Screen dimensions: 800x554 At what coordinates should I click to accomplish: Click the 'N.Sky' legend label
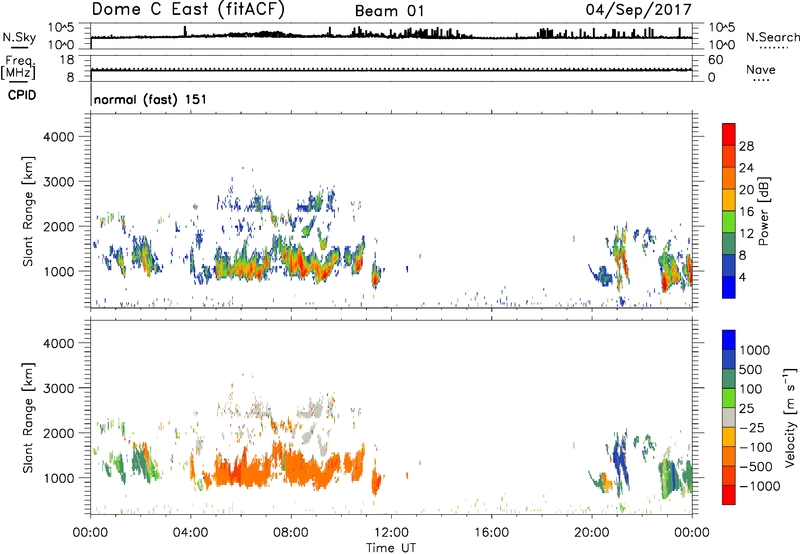click(x=19, y=37)
